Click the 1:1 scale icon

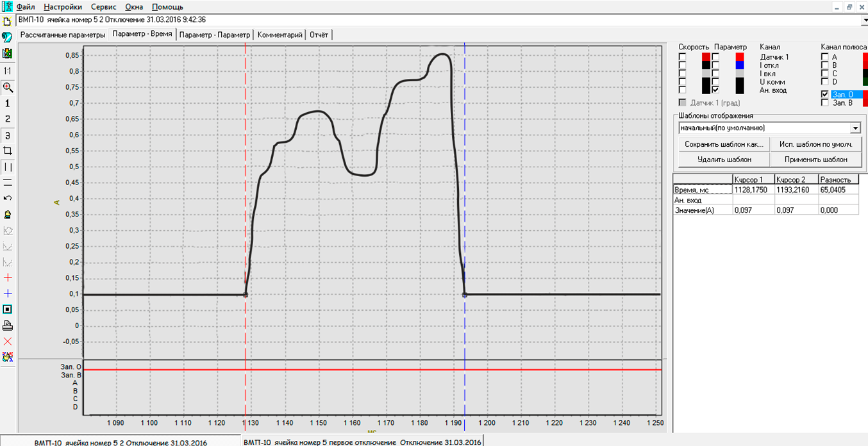tap(8, 71)
